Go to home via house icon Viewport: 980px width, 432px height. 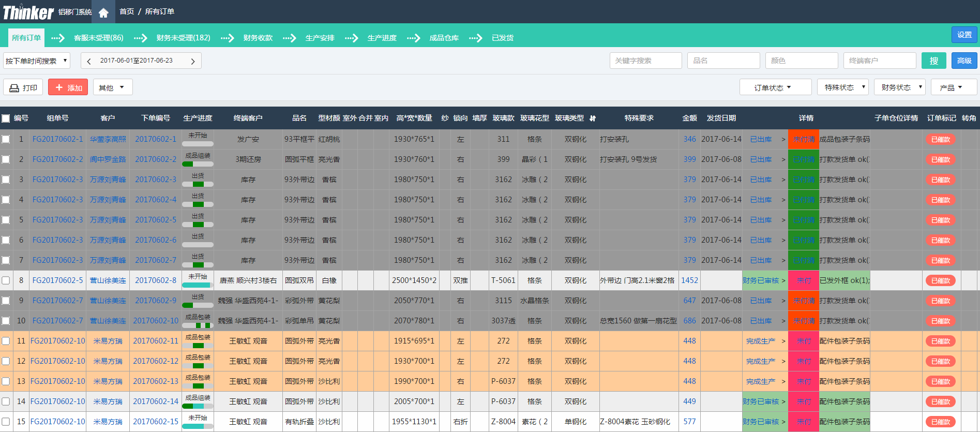pyautogui.click(x=103, y=12)
